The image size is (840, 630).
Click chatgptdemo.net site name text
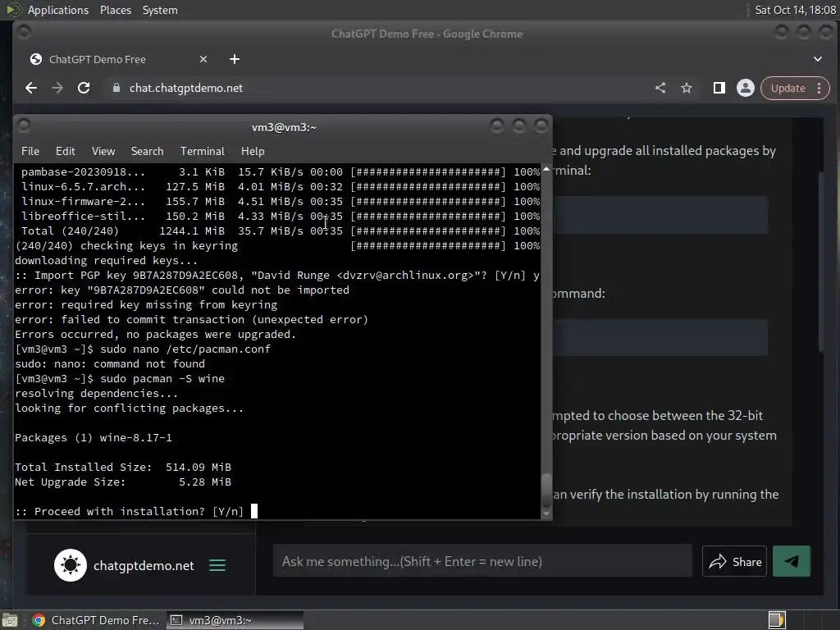pyautogui.click(x=144, y=566)
